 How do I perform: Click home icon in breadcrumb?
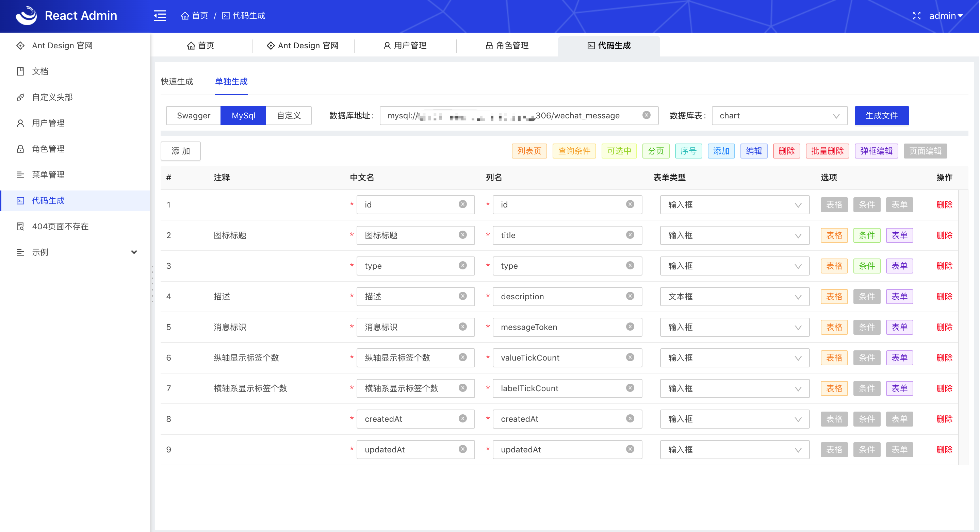[185, 16]
